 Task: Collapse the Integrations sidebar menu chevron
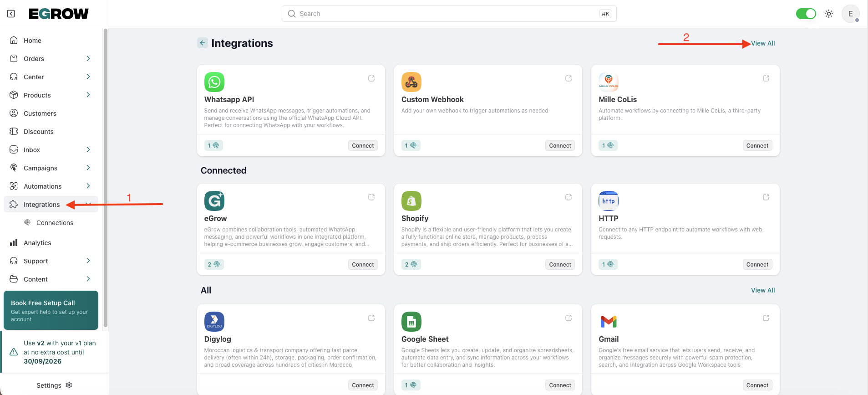tap(88, 204)
